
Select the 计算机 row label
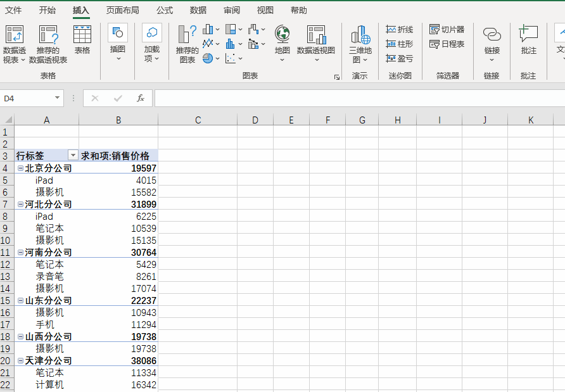(49, 384)
